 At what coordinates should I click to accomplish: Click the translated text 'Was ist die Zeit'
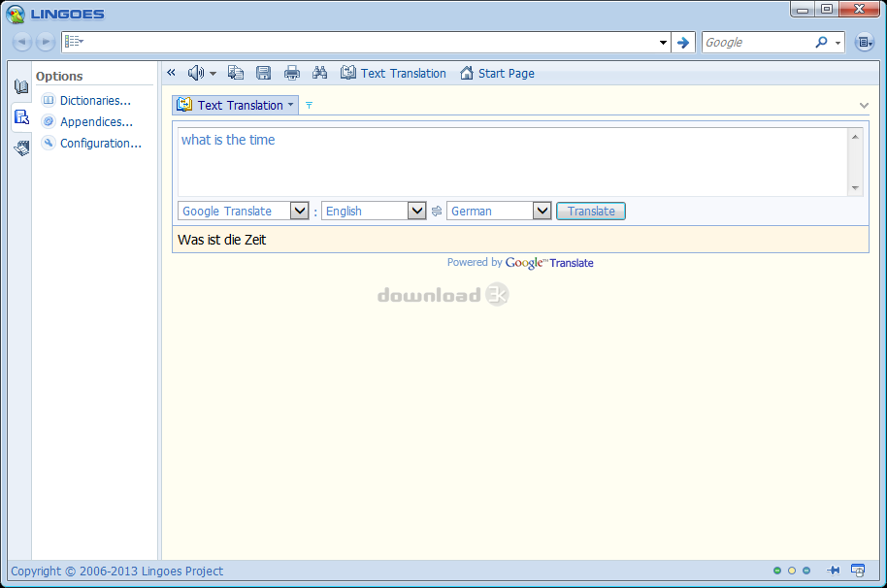221,240
